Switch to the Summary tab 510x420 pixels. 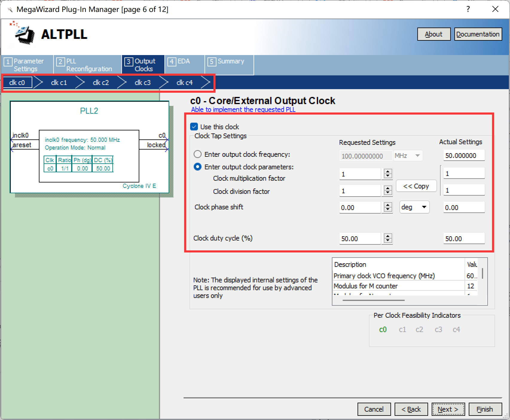pyautogui.click(x=229, y=65)
